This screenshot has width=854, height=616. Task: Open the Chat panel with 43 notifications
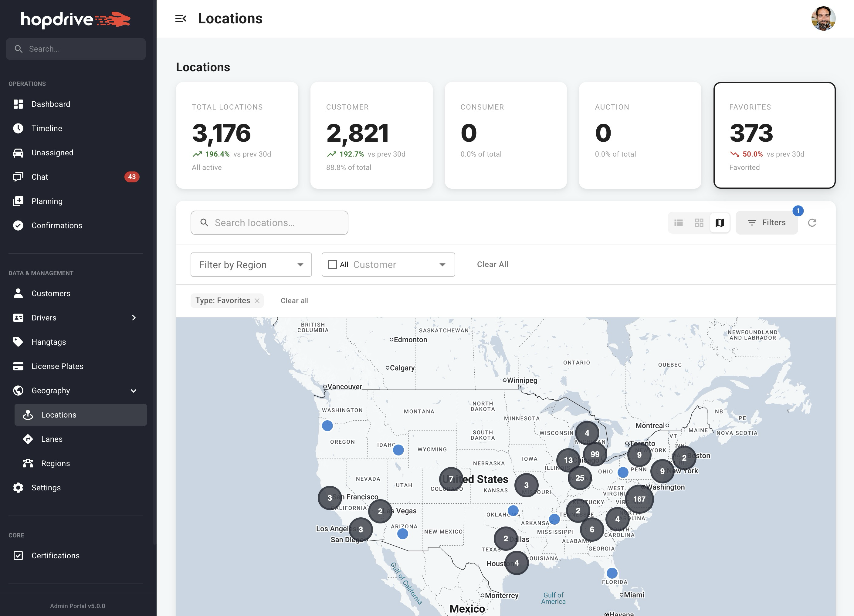[39, 177]
